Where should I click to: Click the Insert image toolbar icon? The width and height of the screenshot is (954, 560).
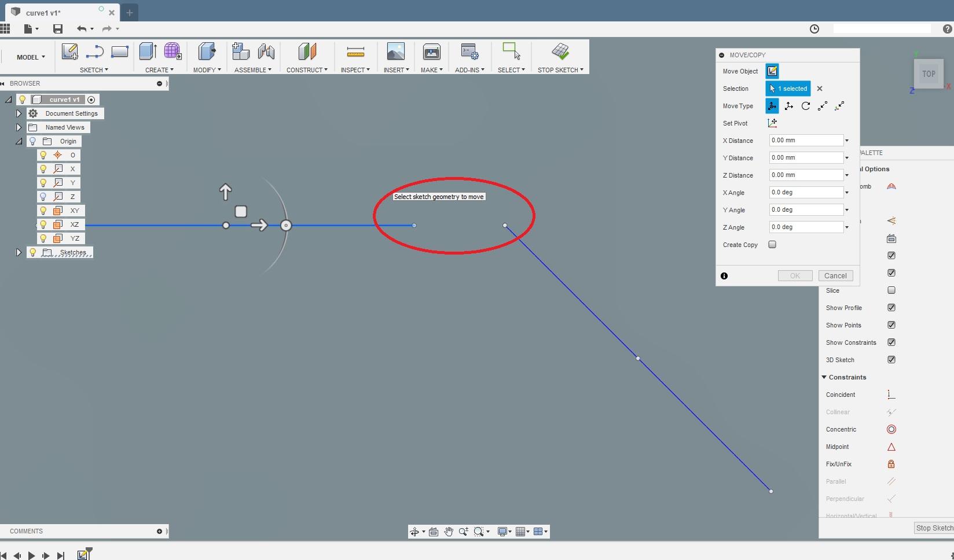[x=396, y=51]
